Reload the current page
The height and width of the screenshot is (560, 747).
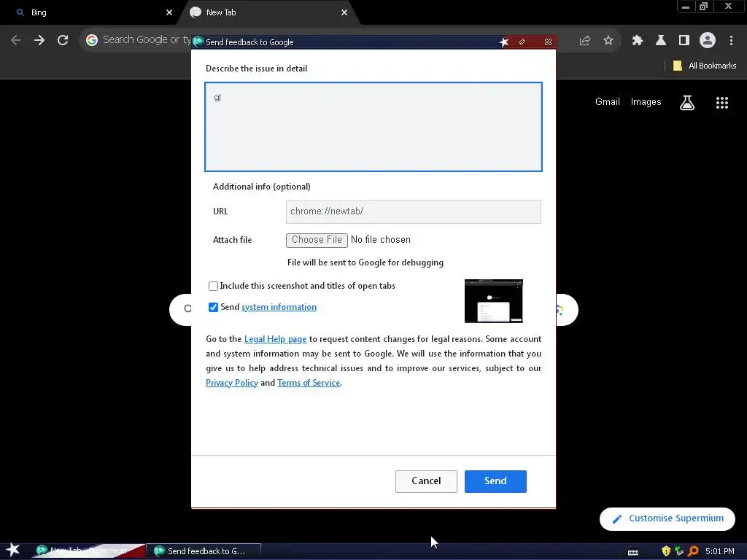[x=63, y=40]
